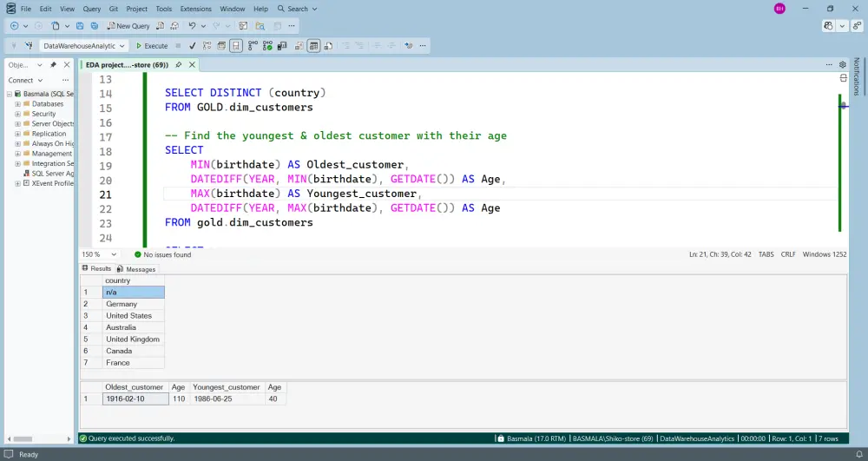This screenshot has height=461, width=868.
Task: Select the Germany cell in results
Action: click(134, 304)
